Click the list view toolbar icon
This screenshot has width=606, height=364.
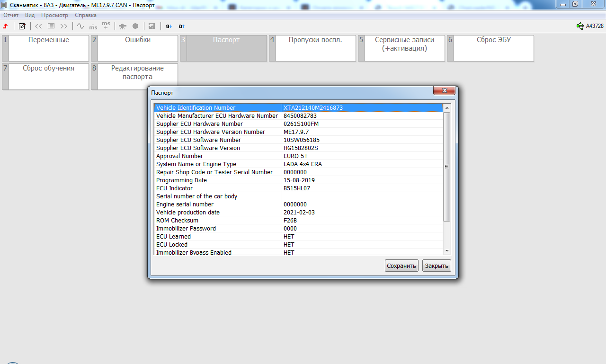point(51,26)
